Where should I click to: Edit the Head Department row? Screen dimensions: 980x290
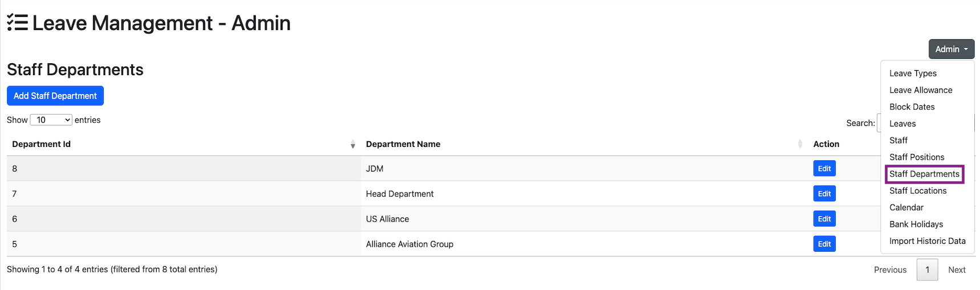tap(824, 194)
